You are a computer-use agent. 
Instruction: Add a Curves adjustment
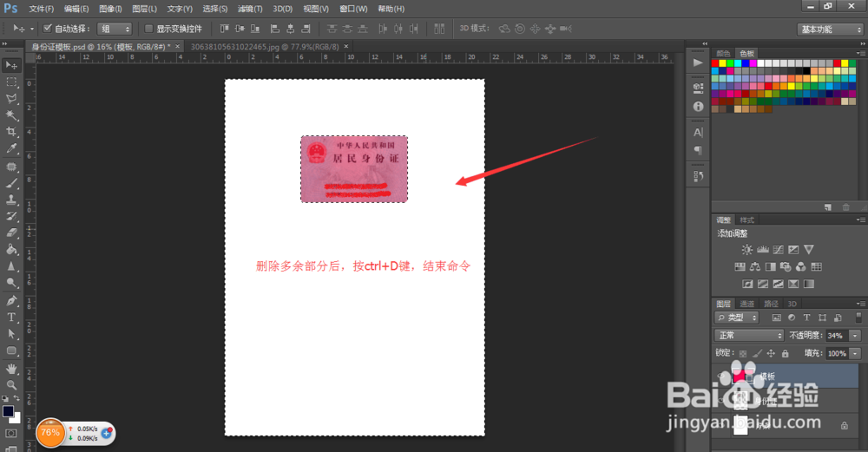778,250
